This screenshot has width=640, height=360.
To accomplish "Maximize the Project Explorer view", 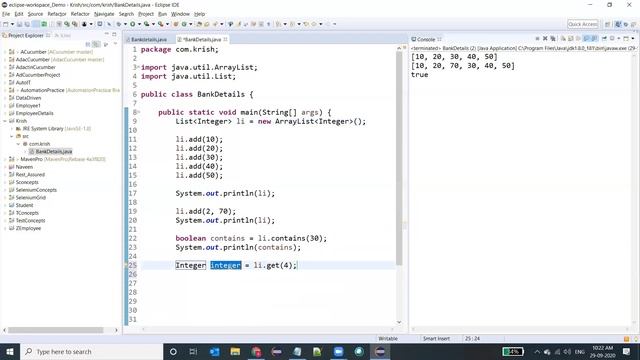I will tap(114, 34).
